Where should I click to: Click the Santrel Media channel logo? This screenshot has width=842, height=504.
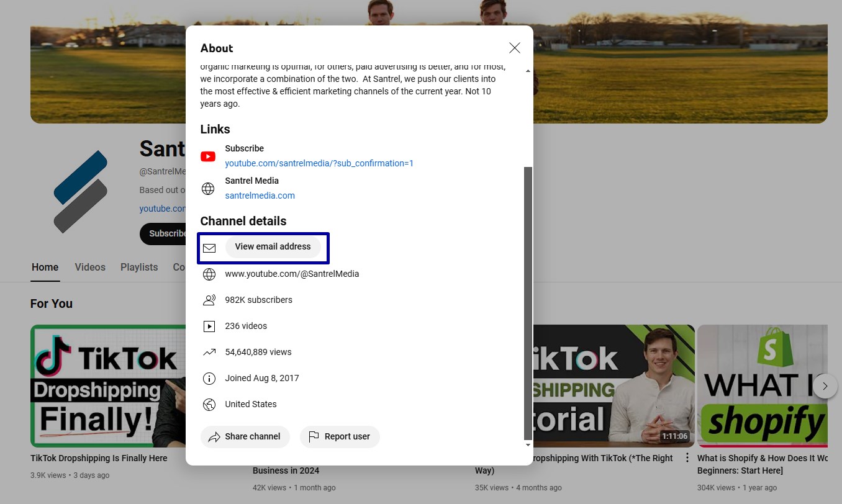pos(81,192)
